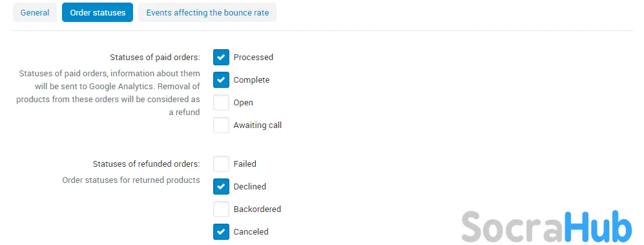The width and height of the screenshot is (644, 245).
Task: Untick the Canceled checkbox
Action: [x=221, y=231]
